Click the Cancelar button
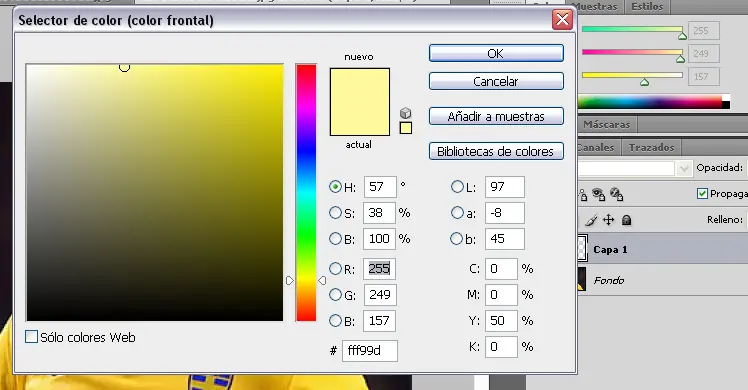The height and width of the screenshot is (390, 748). pos(496,82)
